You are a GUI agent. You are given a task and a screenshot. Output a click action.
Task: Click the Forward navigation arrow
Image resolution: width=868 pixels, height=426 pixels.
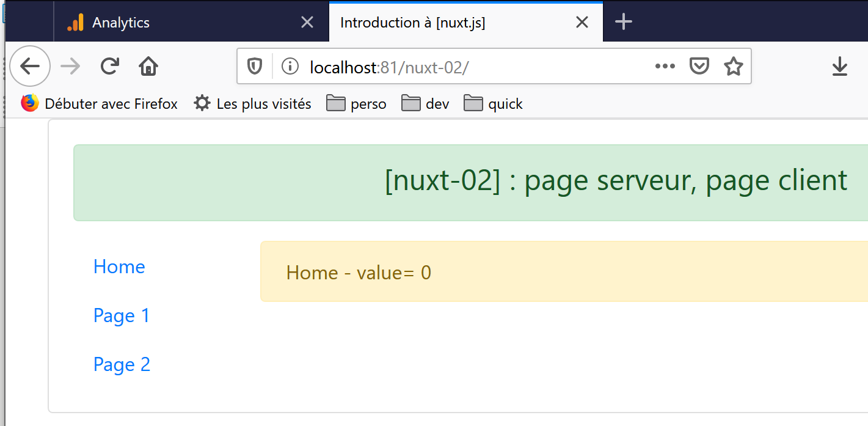71,66
